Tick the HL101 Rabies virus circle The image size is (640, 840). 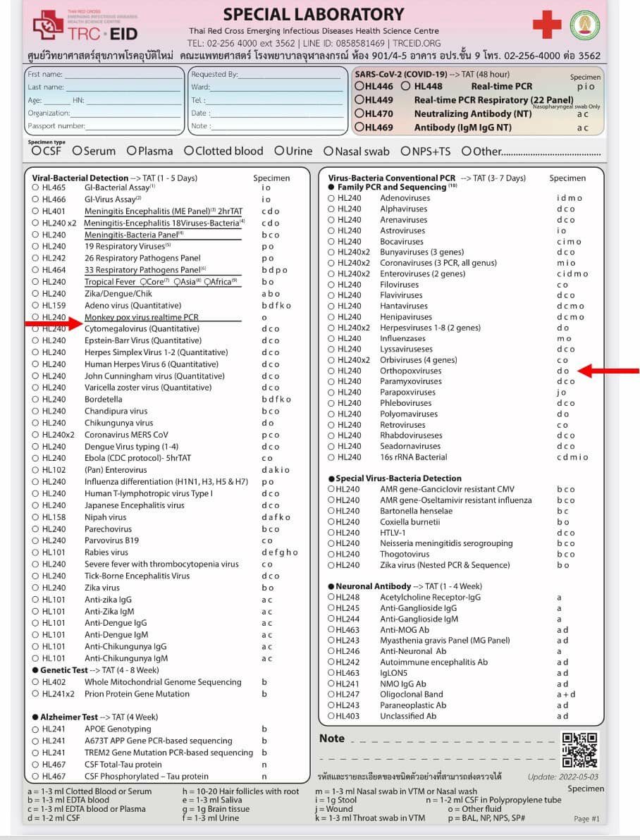click(x=35, y=552)
